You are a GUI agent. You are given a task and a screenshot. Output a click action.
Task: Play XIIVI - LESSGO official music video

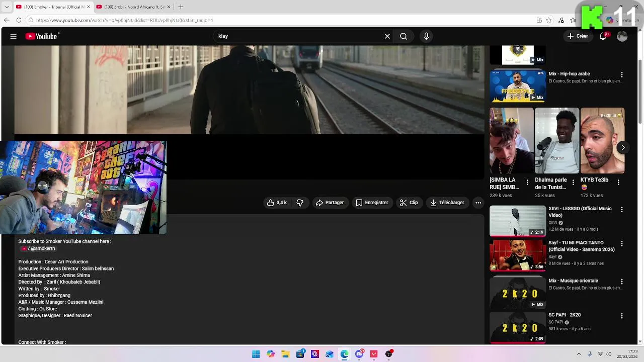point(518,221)
